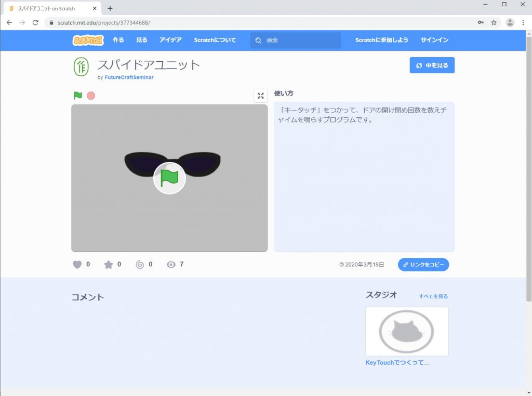Click the red stop button above the stage
Screen dimensions: 532x396
click(91, 95)
